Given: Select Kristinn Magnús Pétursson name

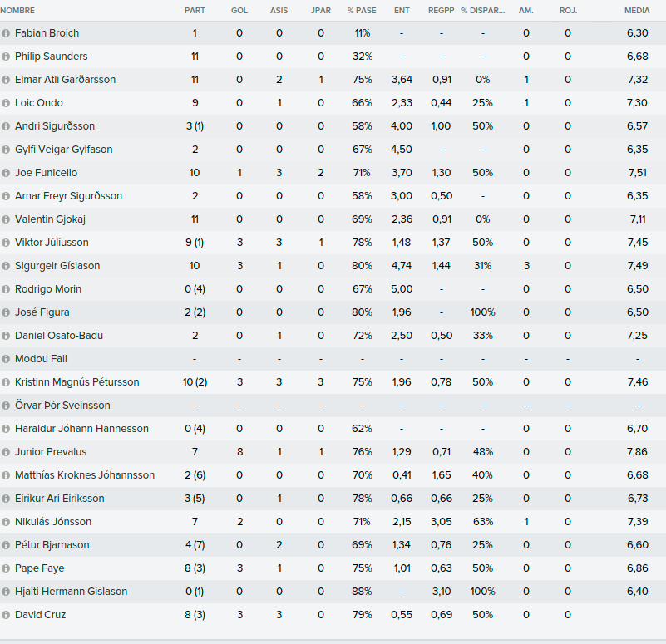Looking at the screenshot, I should (76, 382).
